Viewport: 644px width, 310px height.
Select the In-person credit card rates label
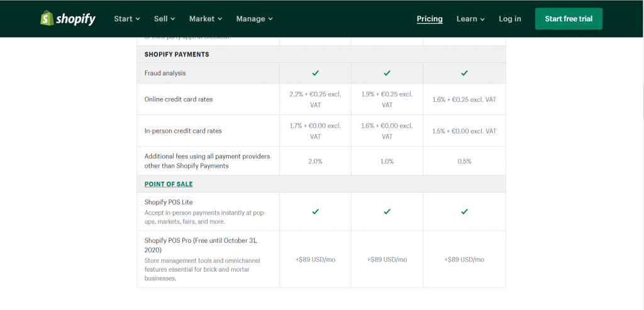click(x=183, y=131)
